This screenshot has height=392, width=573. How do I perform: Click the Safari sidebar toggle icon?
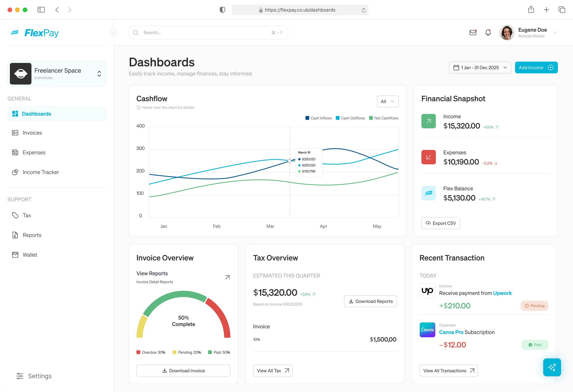tap(41, 10)
